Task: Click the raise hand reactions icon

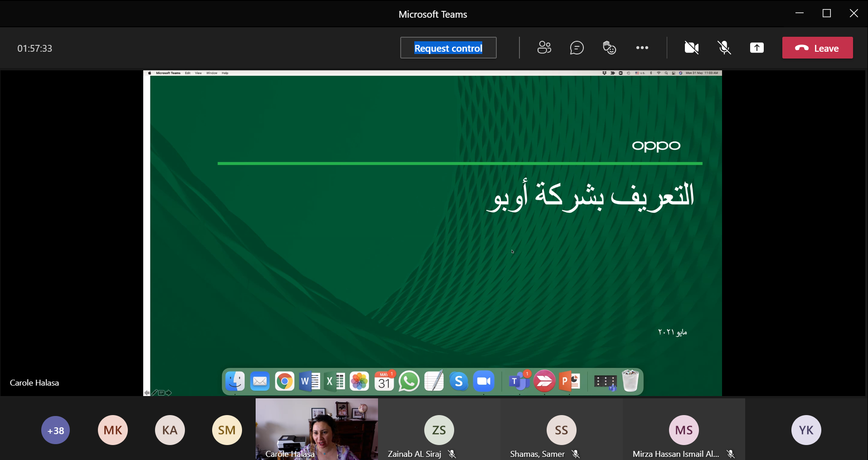Action: point(609,48)
